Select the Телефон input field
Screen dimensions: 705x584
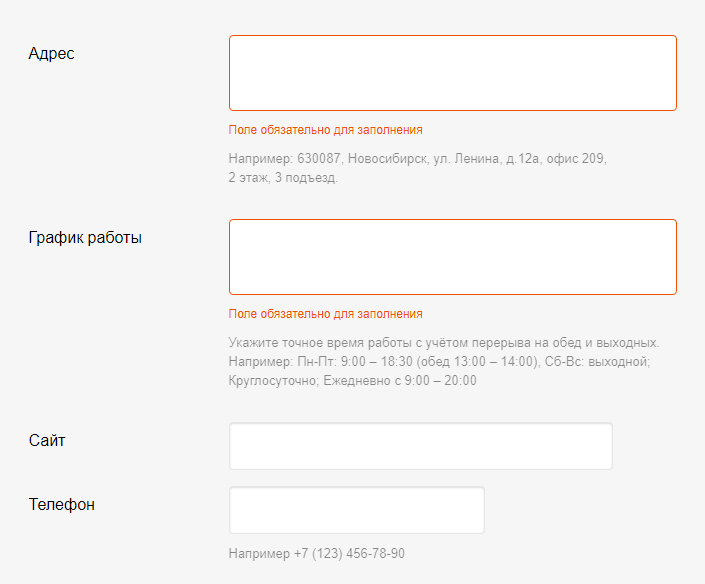point(356,510)
